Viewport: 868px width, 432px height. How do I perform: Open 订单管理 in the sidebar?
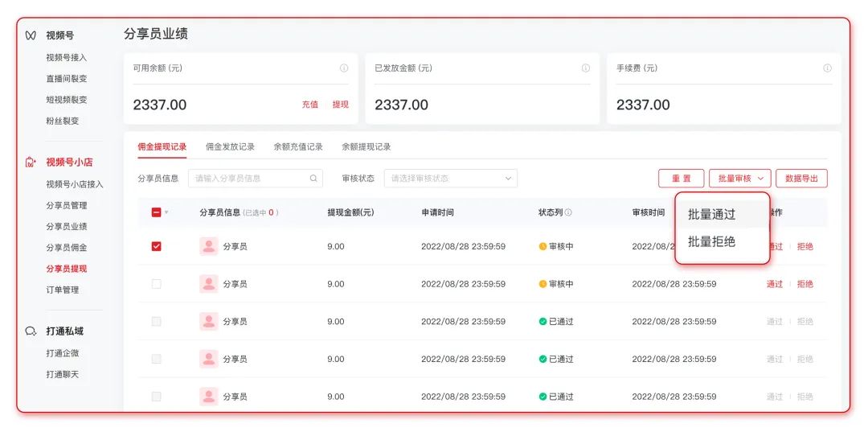coord(62,290)
